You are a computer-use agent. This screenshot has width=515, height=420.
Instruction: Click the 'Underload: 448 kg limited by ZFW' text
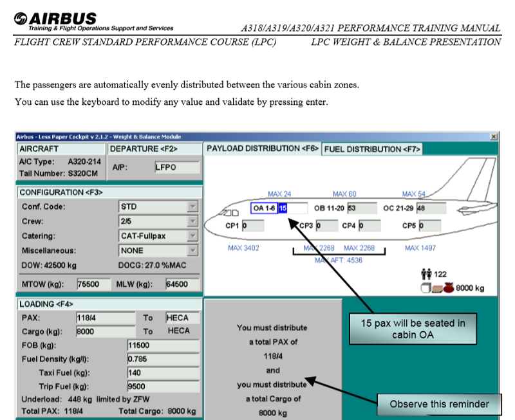[x=86, y=399]
